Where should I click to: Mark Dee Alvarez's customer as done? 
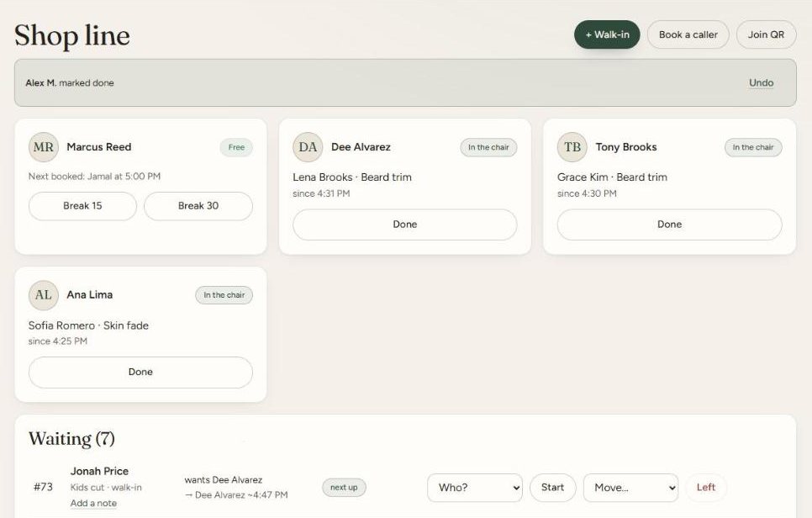coord(405,225)
